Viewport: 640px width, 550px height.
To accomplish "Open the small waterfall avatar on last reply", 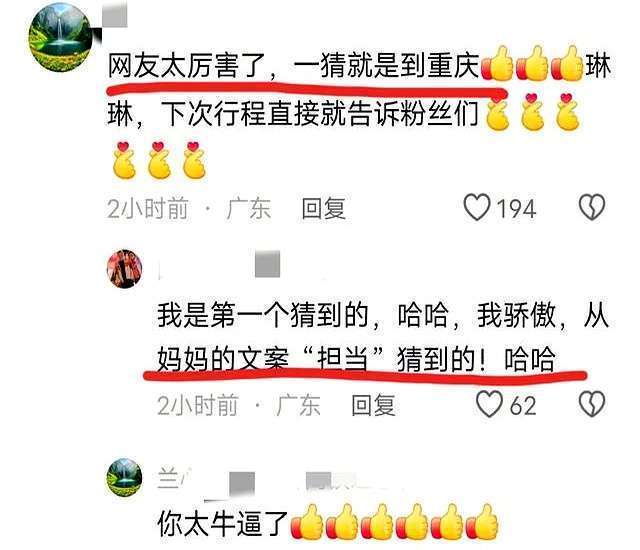I will point(124,477).
